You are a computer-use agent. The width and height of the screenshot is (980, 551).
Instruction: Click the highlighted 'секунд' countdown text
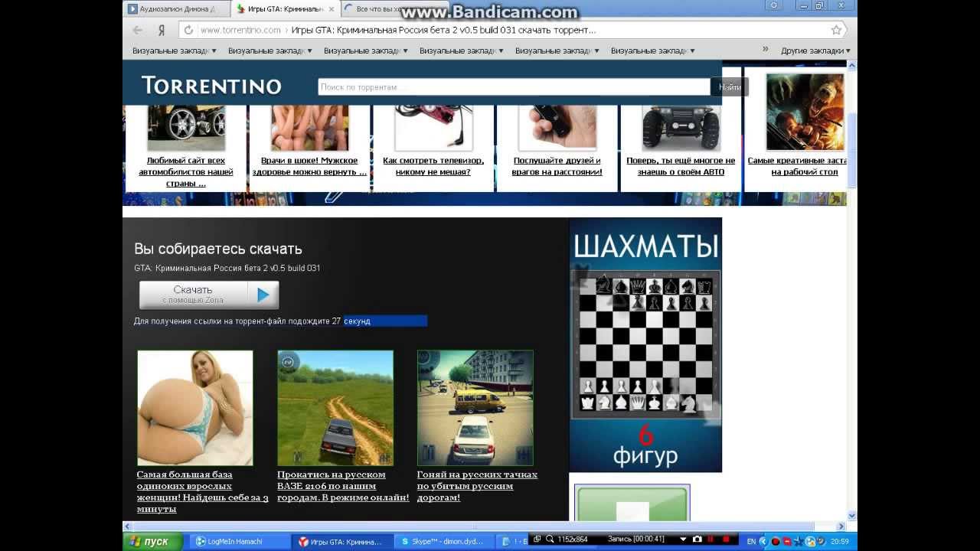point(358,321)
